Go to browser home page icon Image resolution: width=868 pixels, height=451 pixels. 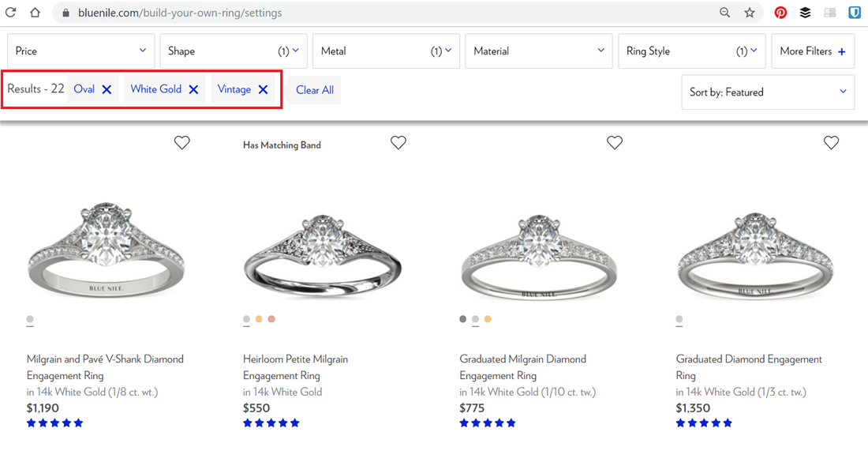(x=35, y=12)
